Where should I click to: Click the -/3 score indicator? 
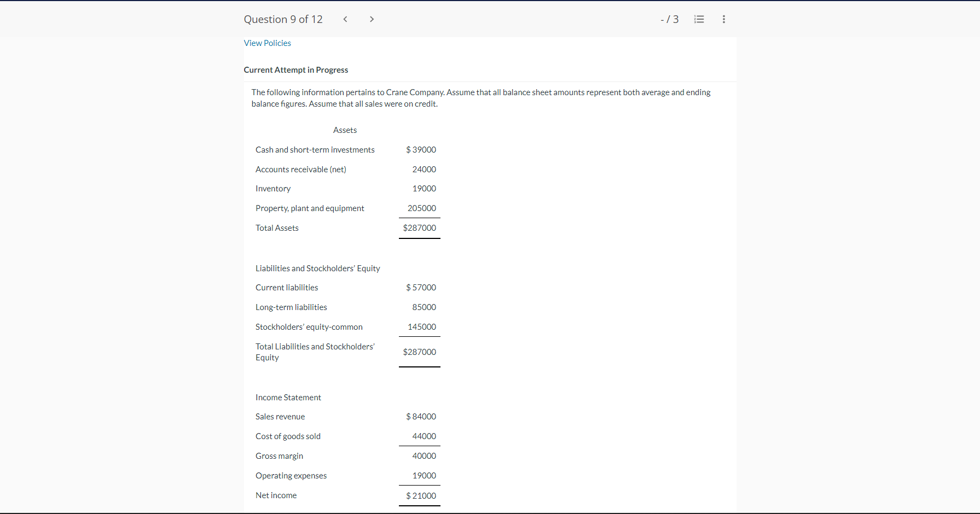pyautogui.click(x=670, y=19)
